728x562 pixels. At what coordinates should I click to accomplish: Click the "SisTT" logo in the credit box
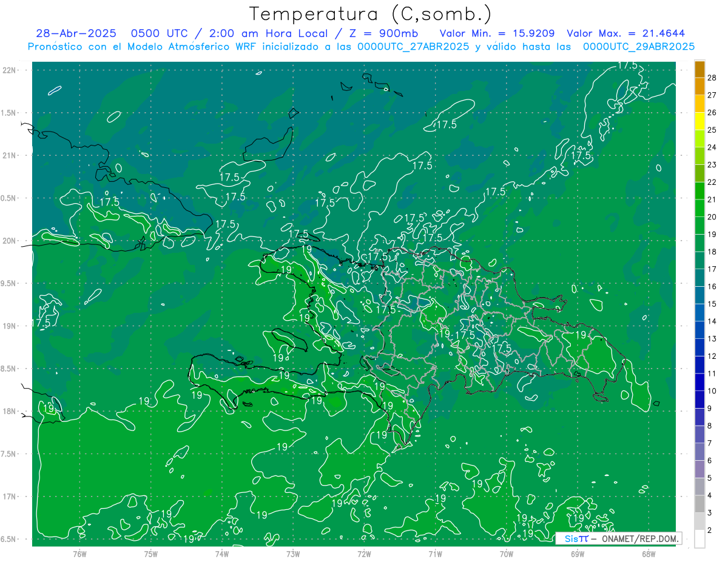point(576,538)
